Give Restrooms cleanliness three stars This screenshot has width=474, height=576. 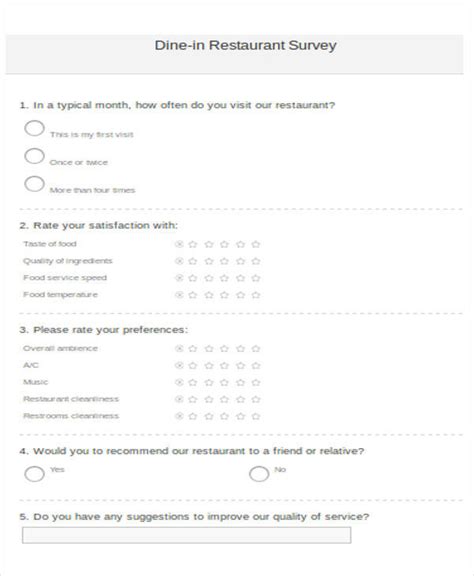(225, 416)
